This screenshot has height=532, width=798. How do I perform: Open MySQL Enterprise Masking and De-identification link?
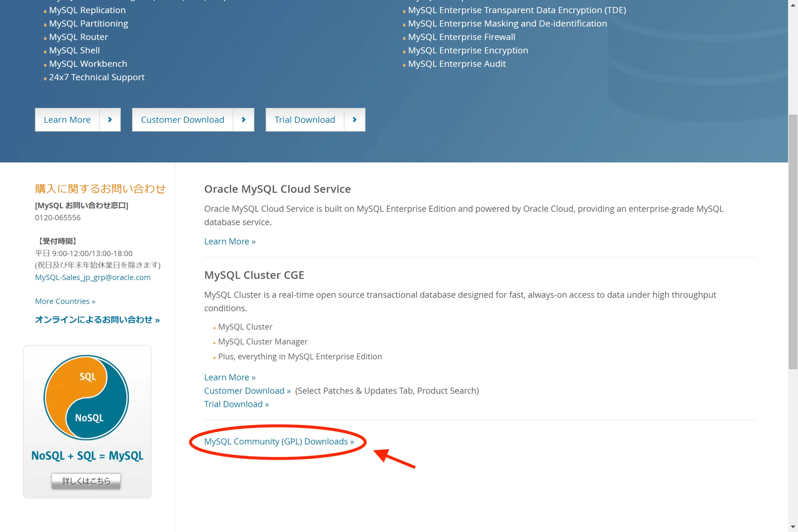[507, 24]
